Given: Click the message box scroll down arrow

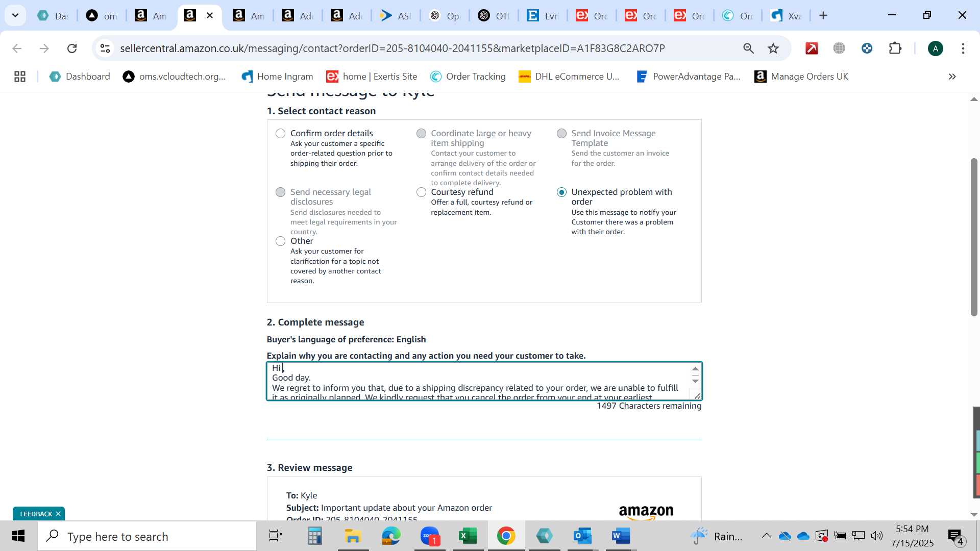Looking at the screenshot, I should (x=695, y=381).
